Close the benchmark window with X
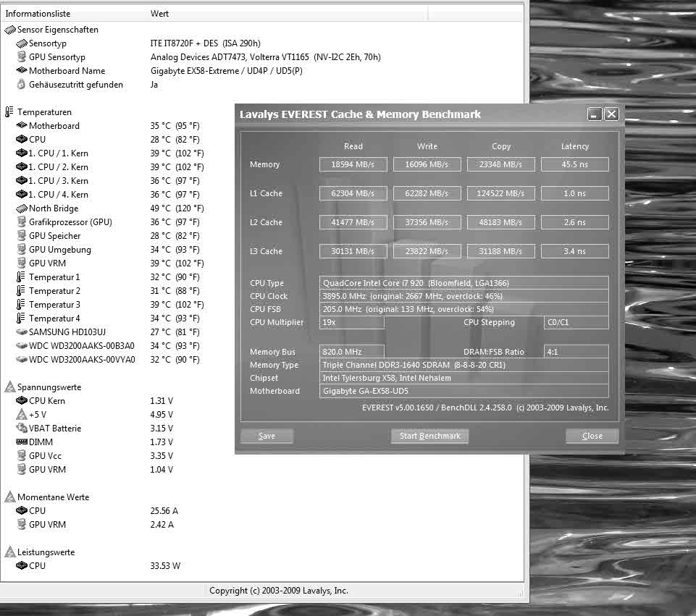The width and height of the screenshot is (696, 616). point(611,114)
